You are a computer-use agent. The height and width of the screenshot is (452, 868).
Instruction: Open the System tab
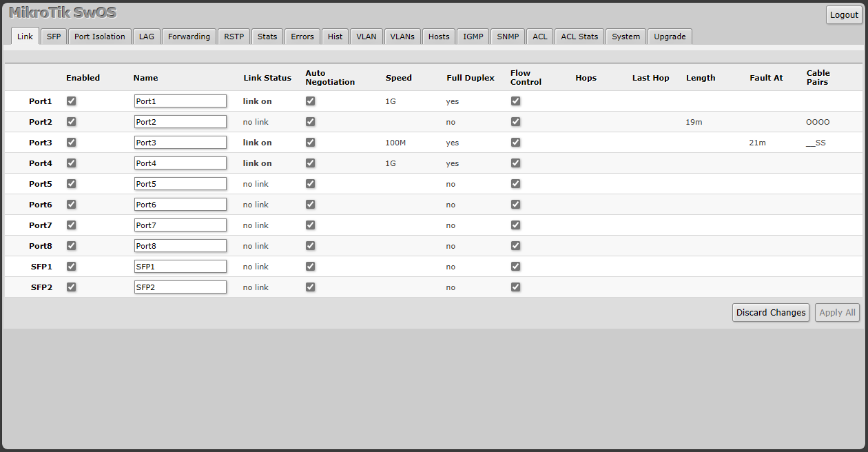tap(626, 37)
